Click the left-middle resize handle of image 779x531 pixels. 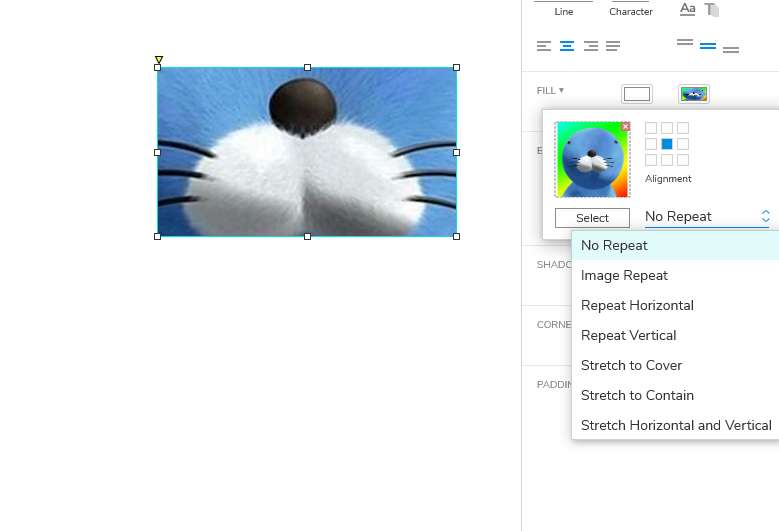(x=157, y=152)
